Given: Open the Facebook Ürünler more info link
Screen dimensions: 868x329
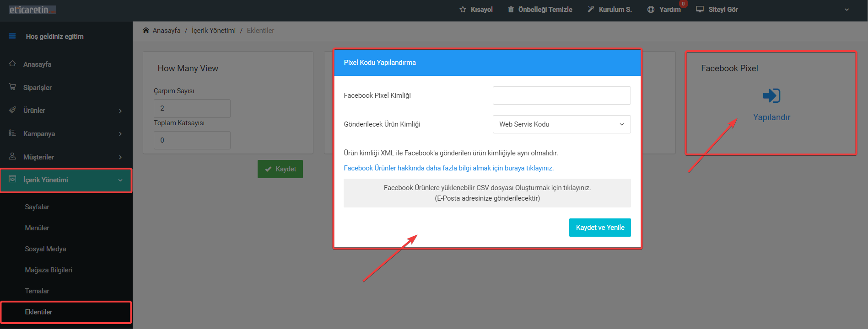Looking at the screenshot, I should 448,168.
